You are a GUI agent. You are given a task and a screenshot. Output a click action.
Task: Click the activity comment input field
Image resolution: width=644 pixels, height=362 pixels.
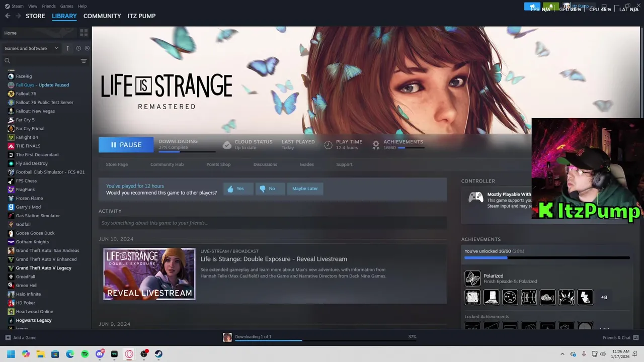point(273,223)
